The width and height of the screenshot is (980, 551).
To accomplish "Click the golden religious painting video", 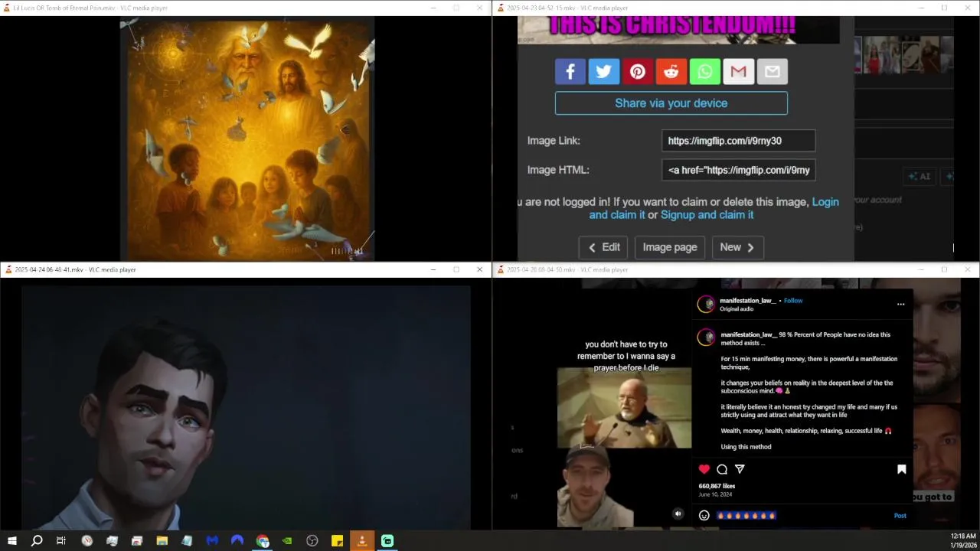I will coord(247,139).
